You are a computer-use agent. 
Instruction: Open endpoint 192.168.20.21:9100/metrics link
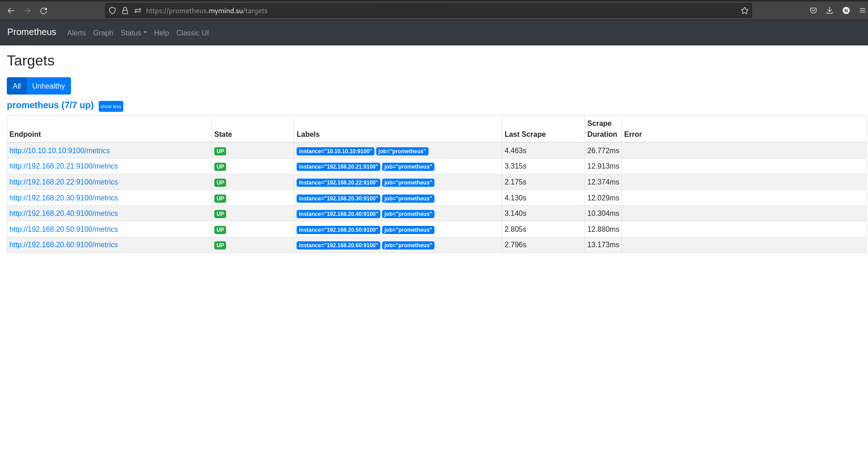coord(64,166)
